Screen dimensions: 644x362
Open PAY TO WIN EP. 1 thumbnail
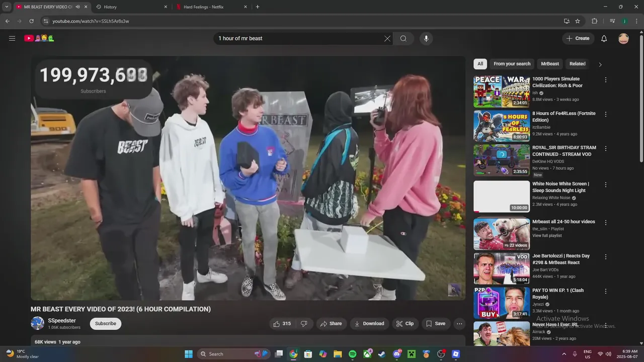502,303
